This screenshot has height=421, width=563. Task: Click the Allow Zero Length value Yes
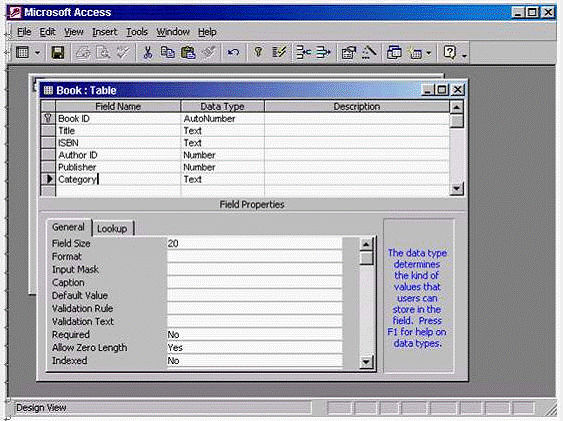[255, 347]
